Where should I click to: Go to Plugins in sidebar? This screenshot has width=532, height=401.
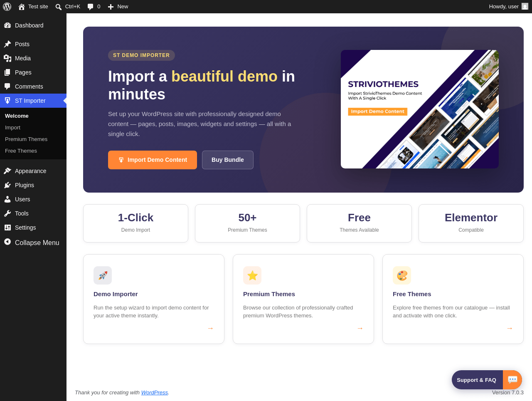(x=33, y=185)
